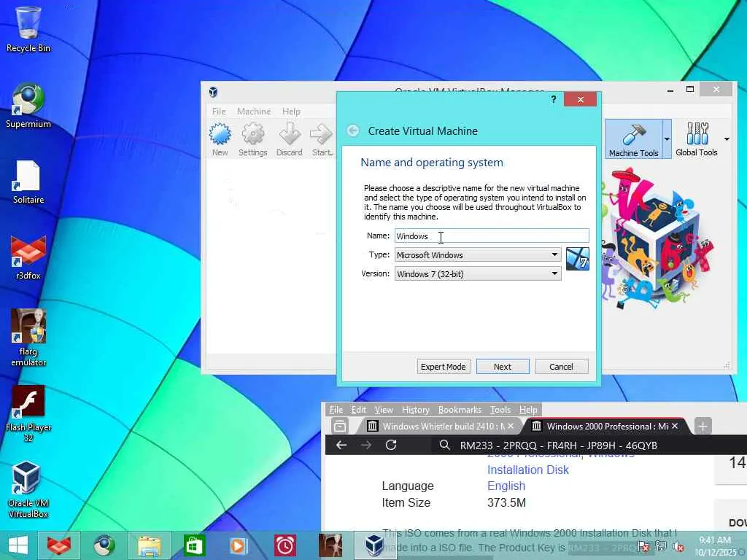The image size is (747, 560).
Task: Open r3dfox from the taskbar
Action: 59,545
